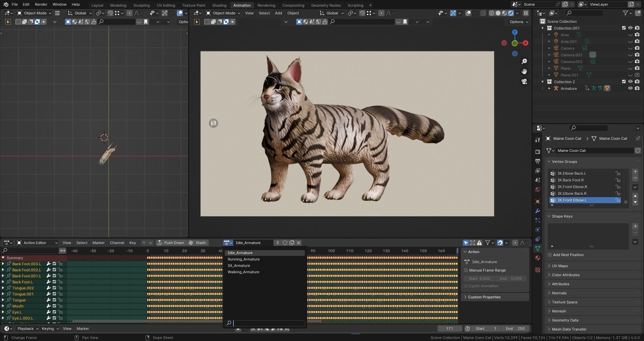The height and width of the screenshot is (341, 644).
Task: Disable render camera icon for Plane.001
Action: click(637, 75)
